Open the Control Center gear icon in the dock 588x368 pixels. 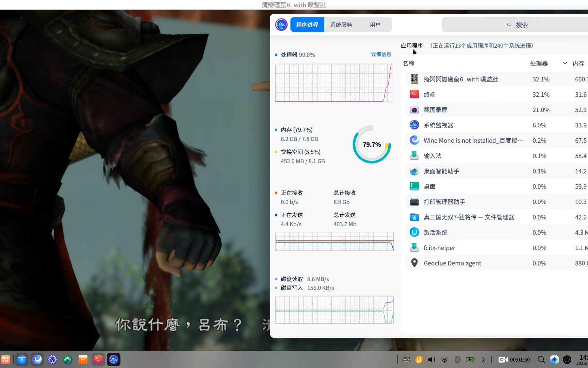click(x=52, y=359)
